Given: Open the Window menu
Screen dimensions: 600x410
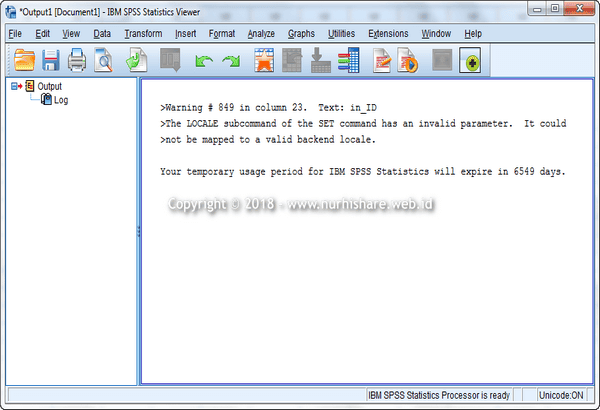Looking at the screenshot, I should [436, 34].
